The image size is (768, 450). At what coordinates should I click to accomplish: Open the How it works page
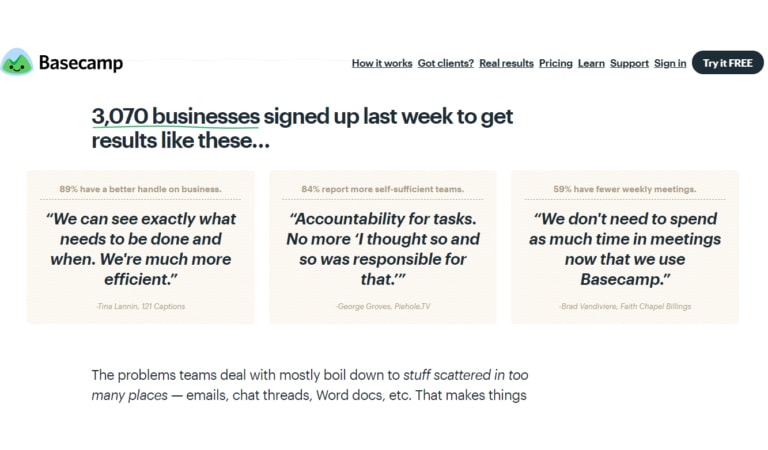[x=382, y=63]
